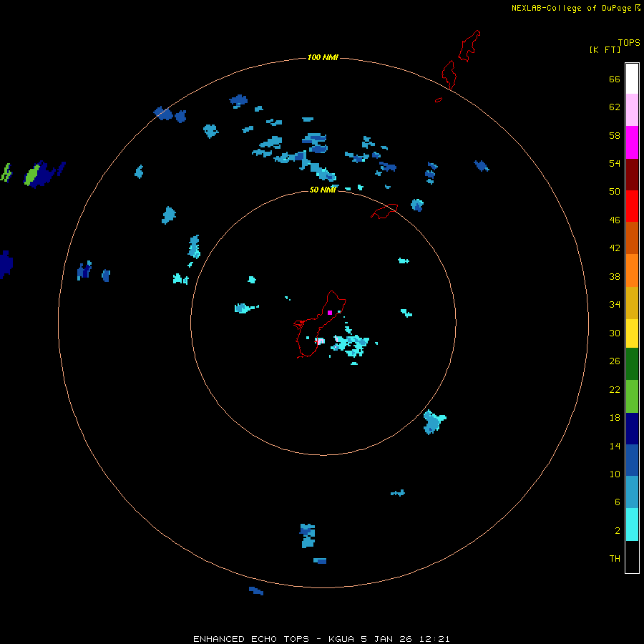Click the light blue legend swatch
Viewport: 644px width, 644px height.
pos(632,492)
